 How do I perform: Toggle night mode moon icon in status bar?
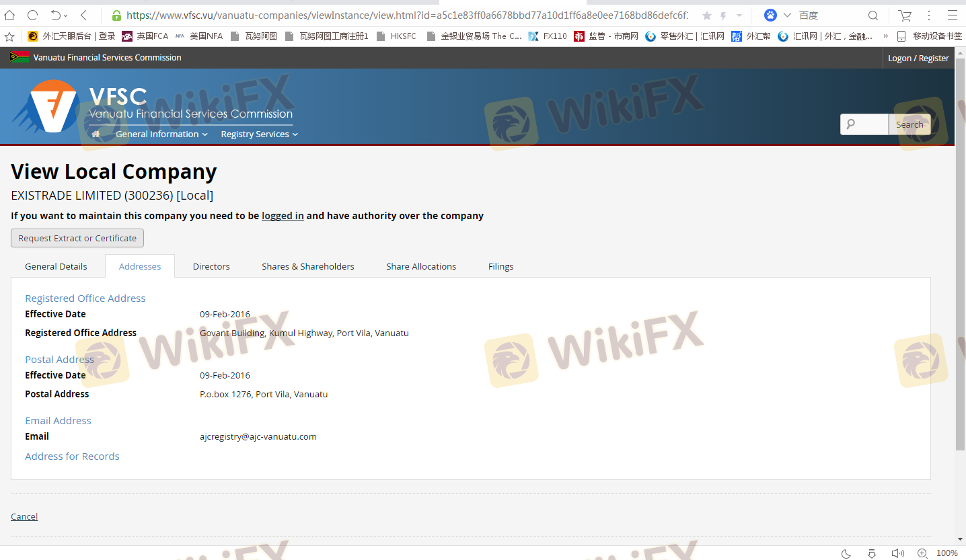tap(846, 553)
